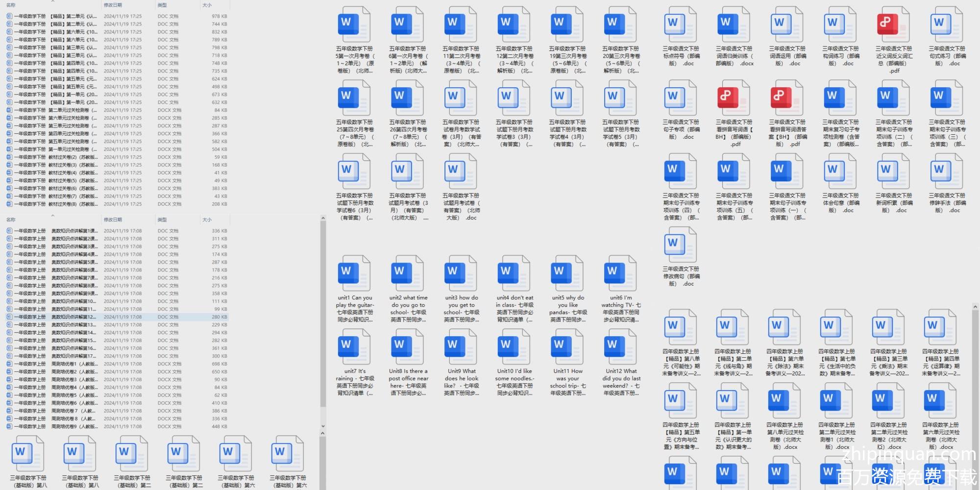980x490 pixels.
Task: Click scroll-down arrow of 一年级数学上册 list
Action: click(x=322, y=426)
